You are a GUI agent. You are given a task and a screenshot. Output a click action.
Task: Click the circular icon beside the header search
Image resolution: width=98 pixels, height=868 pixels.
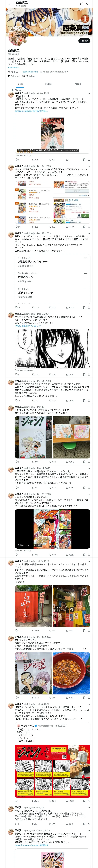point(81,4)
